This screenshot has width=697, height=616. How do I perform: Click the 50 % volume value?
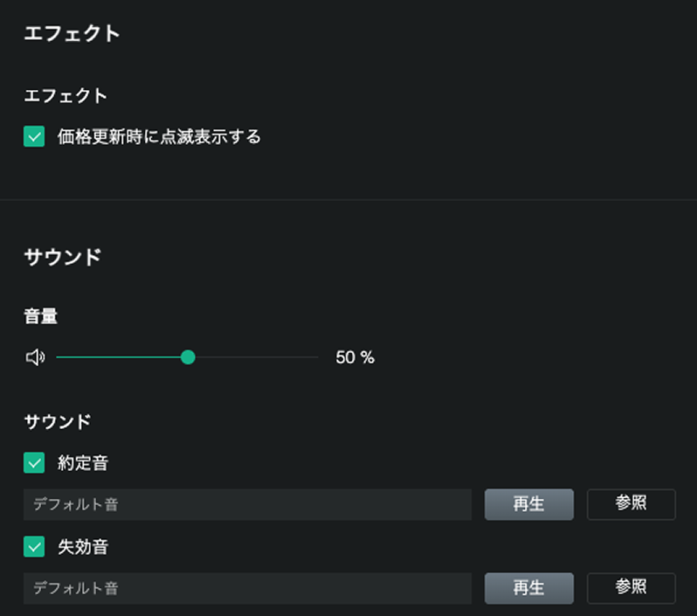pos(355,357)
